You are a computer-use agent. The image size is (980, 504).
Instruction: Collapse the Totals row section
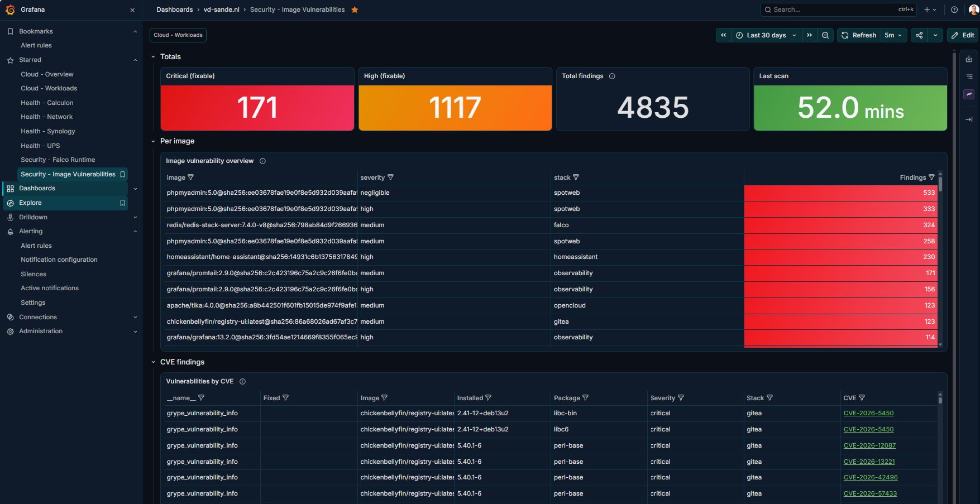pos(154,57)
